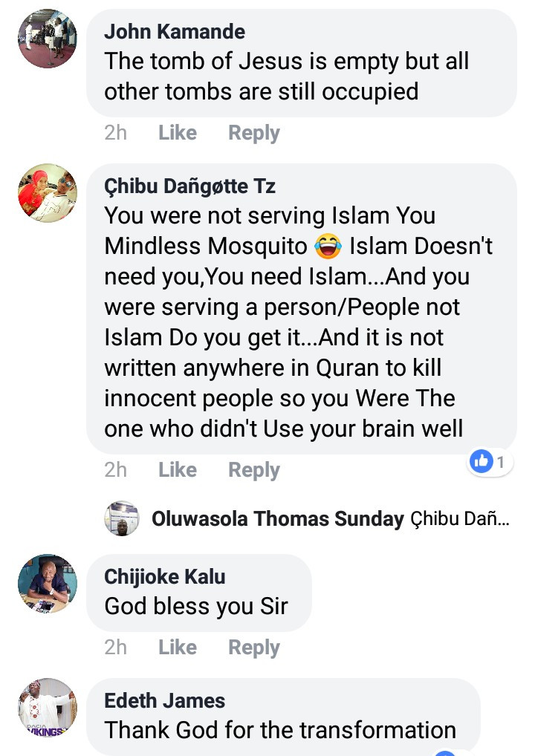This screenshot has height=756, width=535.
Task: Open Edeth James's profile picture
Action: click(x=48, y=708)
